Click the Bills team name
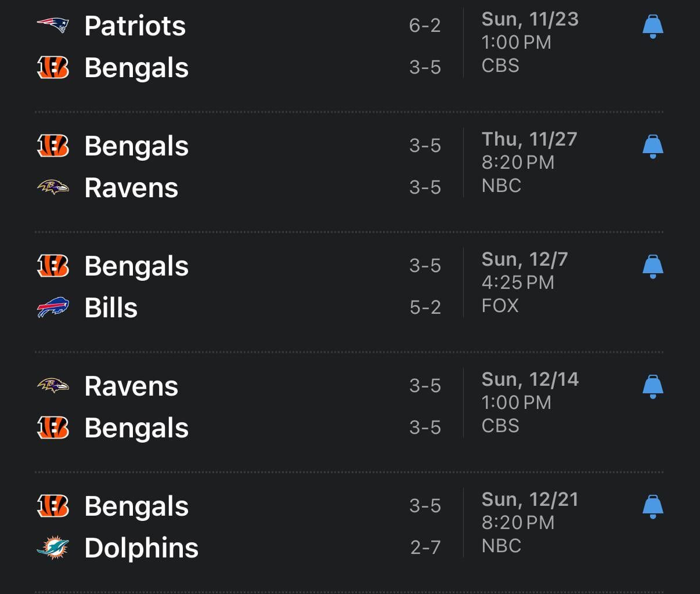Image resolution: width=700 pixels, height=594 pixels. pyautogui.click(x=111, y=307)
